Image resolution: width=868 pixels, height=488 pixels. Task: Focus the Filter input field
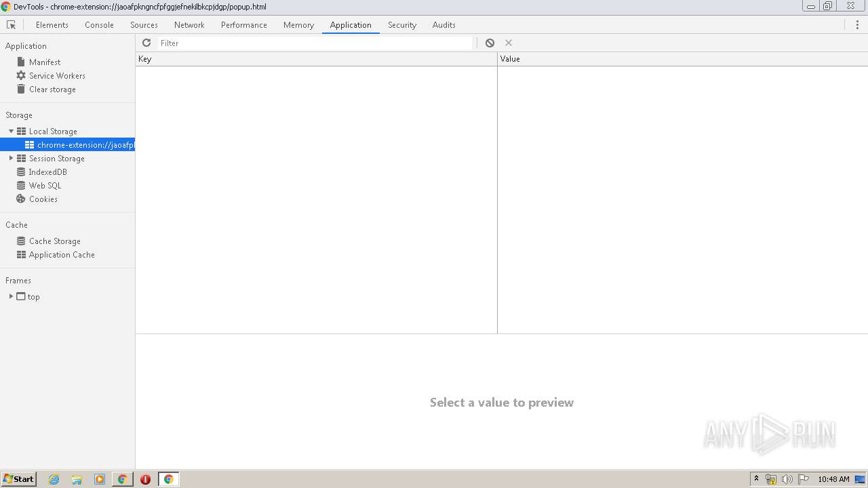click(315, 43)
